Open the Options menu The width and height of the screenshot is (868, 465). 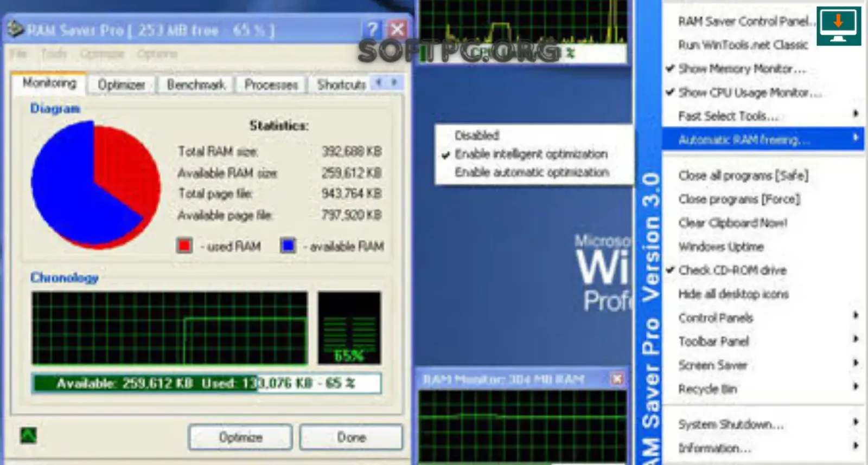coord(157,54)
